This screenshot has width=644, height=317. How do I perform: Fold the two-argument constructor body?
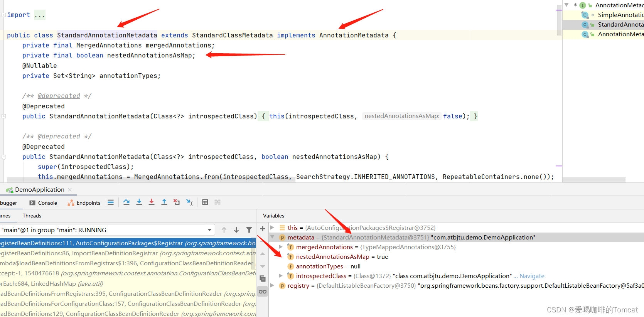[x=3, y=157]
